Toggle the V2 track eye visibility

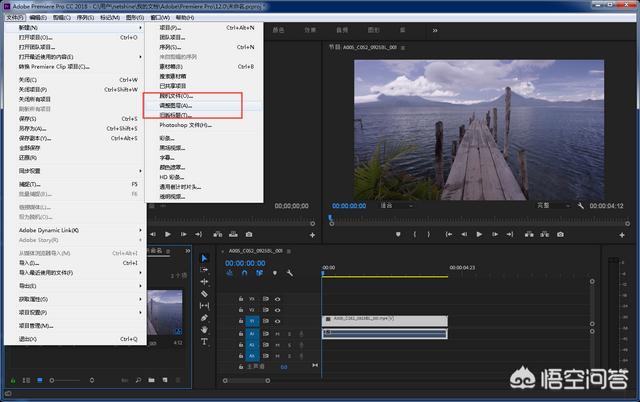pyautogui.click(x=278, y=310)
